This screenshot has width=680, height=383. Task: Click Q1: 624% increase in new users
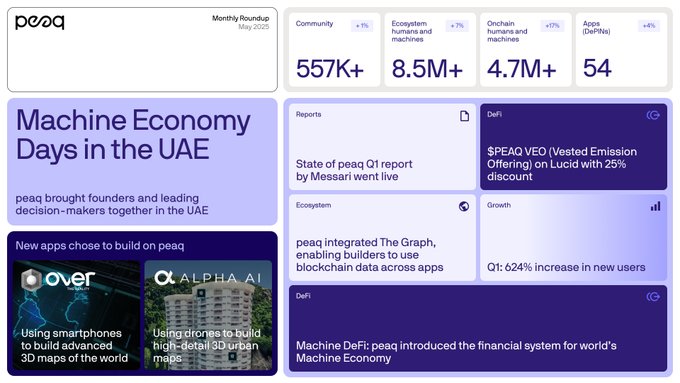pos(566,267)
